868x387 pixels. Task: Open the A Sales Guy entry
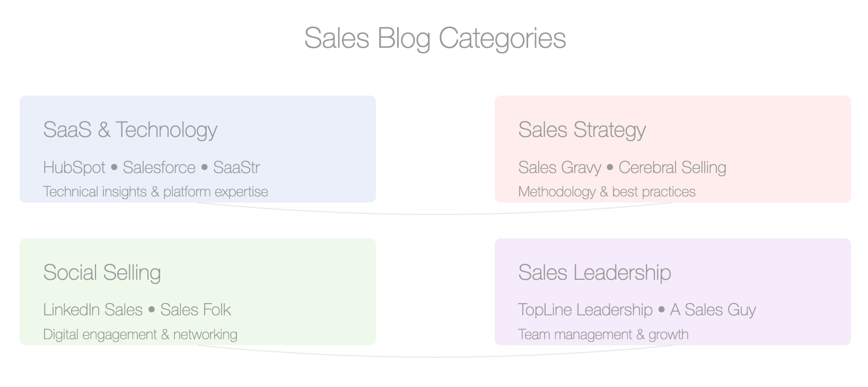click(713, 310)
